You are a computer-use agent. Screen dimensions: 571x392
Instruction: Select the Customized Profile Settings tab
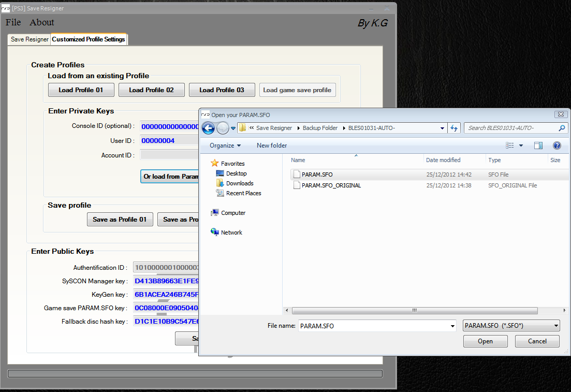(89, 39)
